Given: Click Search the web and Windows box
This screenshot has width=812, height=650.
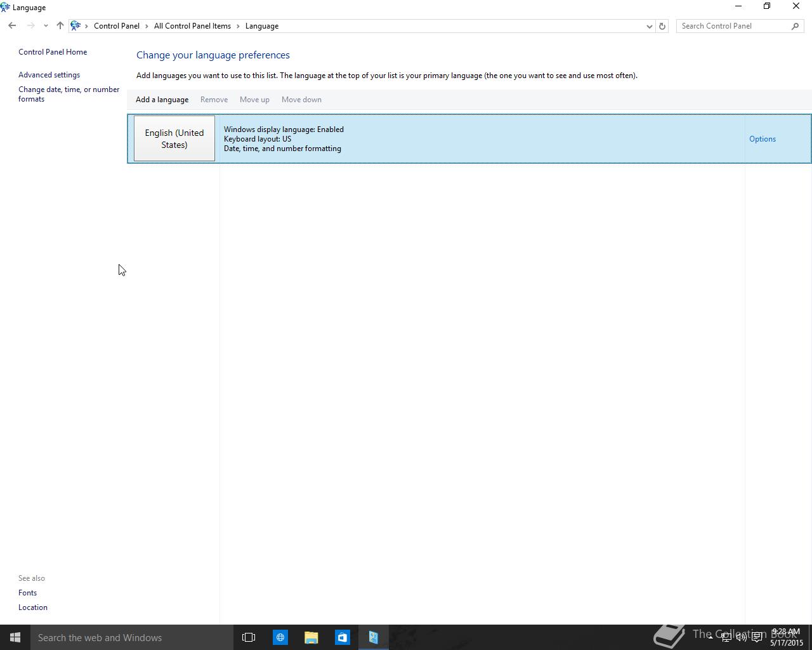Looking at the screenshot, I should [132, 637].
